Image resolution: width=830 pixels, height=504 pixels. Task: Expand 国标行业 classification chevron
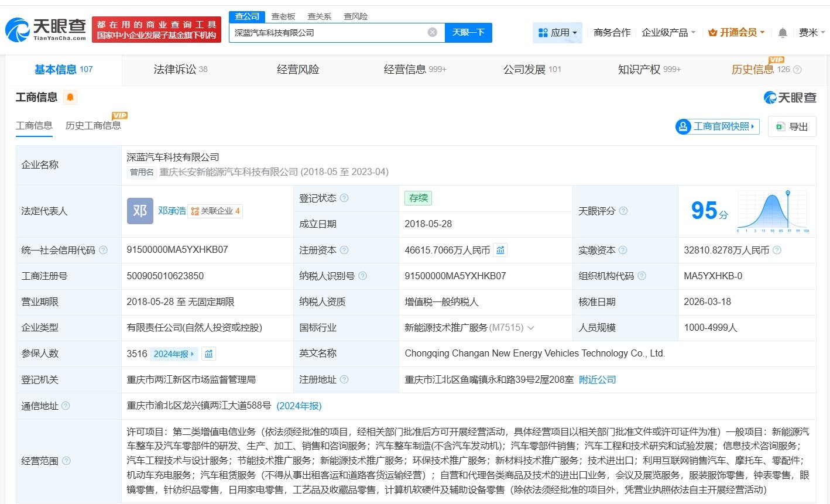tap(531, 328)
